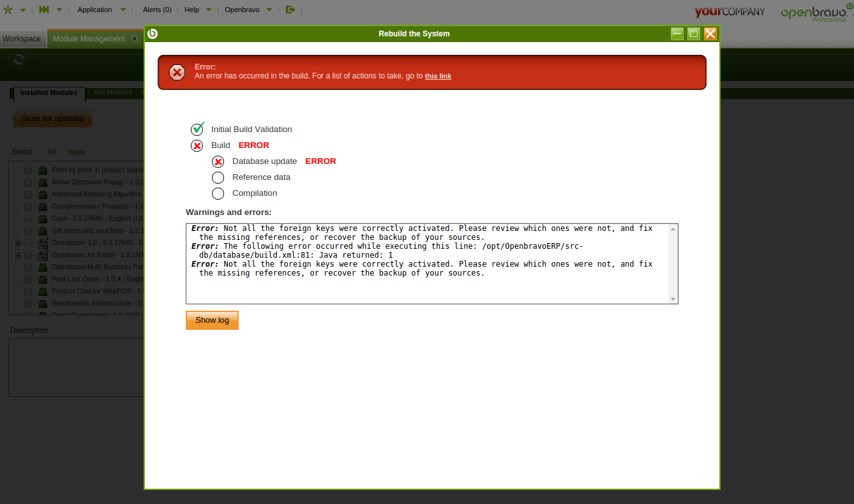The height and width of the screenshot is (504, 854).
Task: Click the logout icon in top bar
Action: coord(290,10)
